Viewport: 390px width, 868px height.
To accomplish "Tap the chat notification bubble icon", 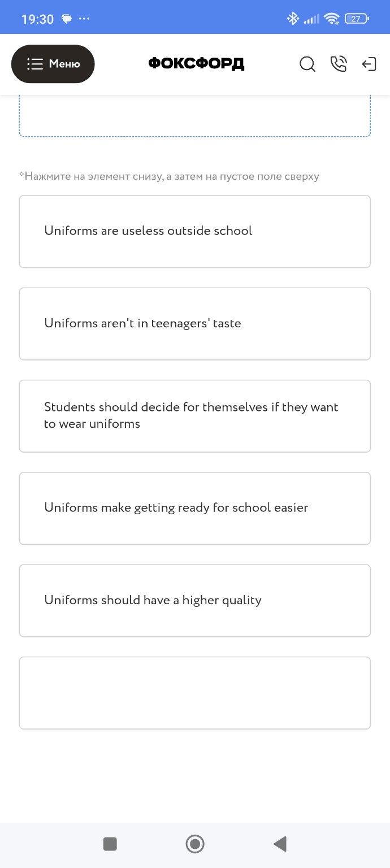I will (67, 19).
